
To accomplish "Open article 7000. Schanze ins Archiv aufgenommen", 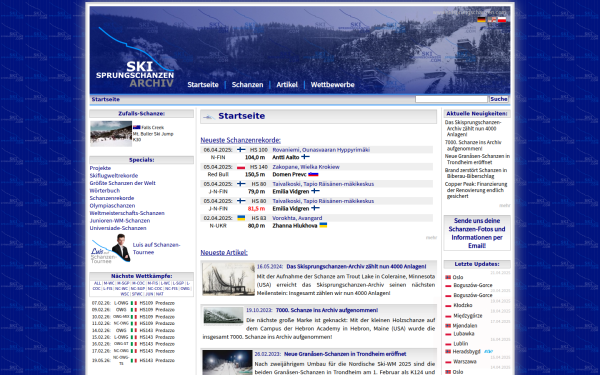I will (327, 310).
